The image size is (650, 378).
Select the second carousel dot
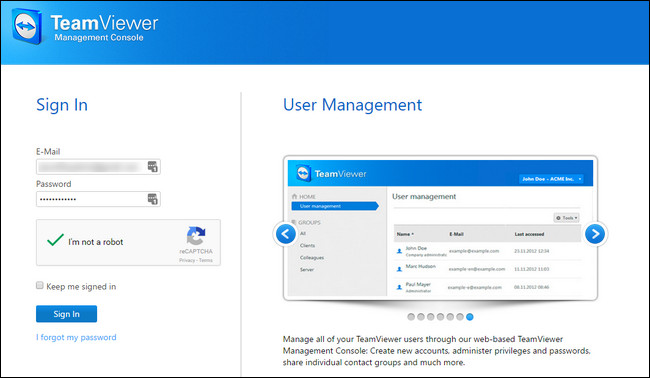(421, 317)
